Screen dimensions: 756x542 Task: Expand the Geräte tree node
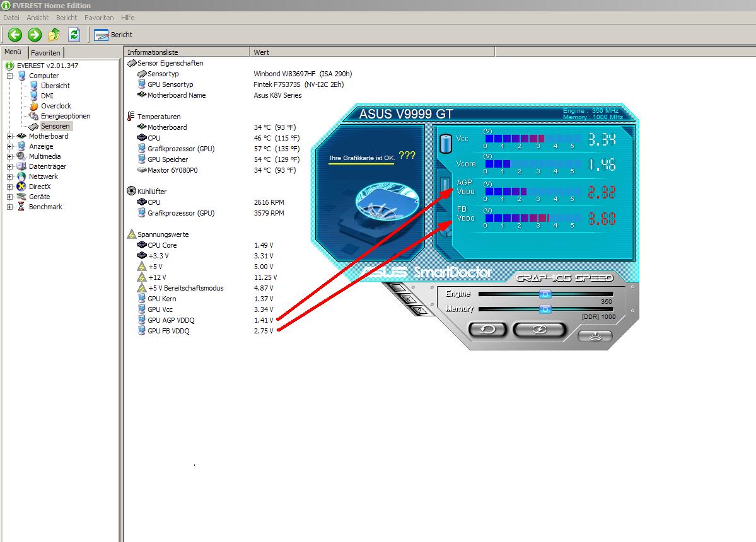pyautogui.click(x=9, y=197)
